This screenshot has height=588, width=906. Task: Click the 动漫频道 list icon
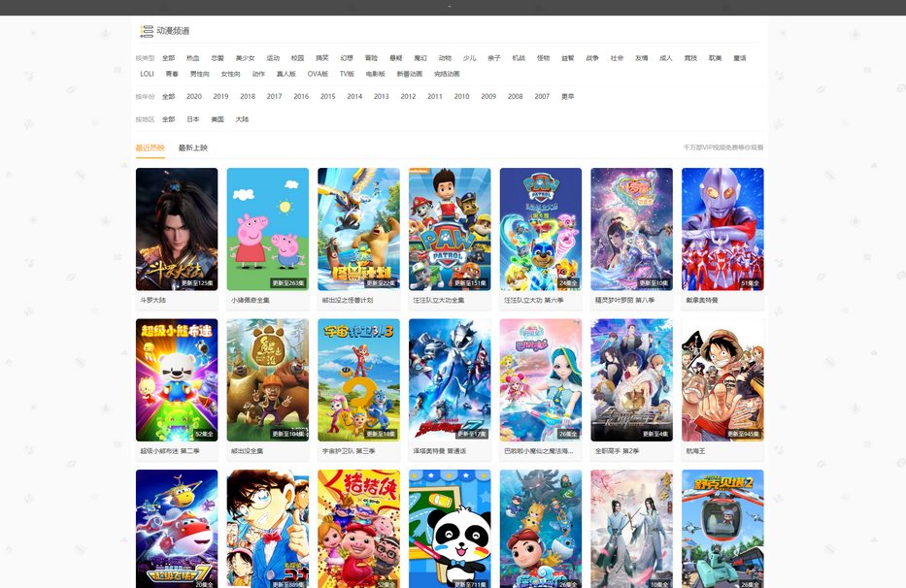[x=147, y=31]
